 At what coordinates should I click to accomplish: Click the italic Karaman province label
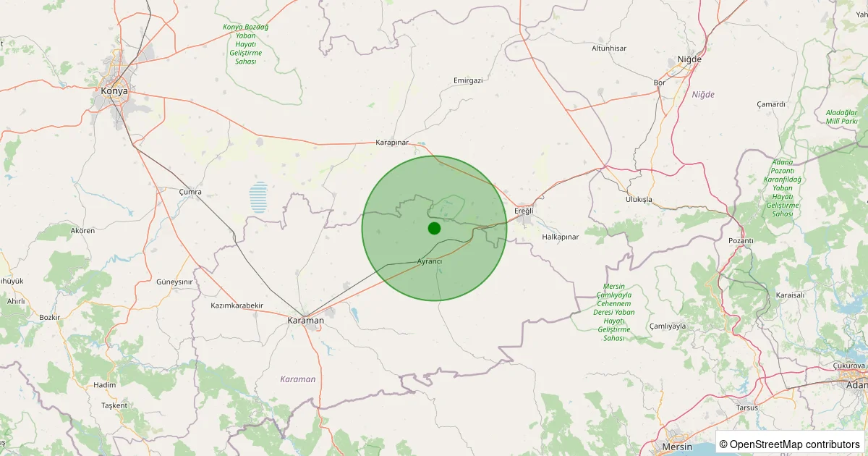pyautogui.click(x=298, y=379)
